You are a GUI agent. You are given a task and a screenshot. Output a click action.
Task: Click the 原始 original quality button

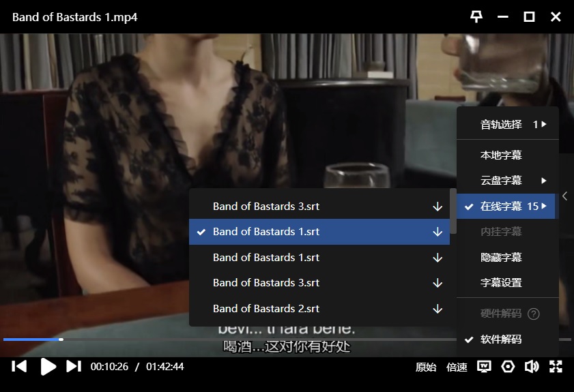(x=426, y=367)
